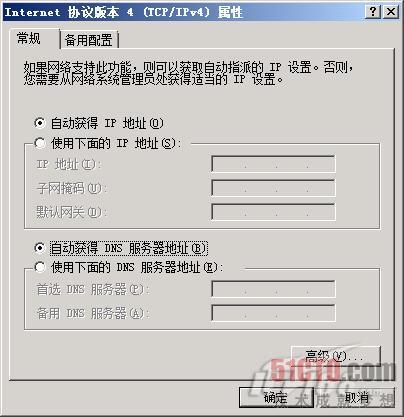Image resolution: width=404 pixels, height=417 pixels.
Task: Click the 使用下面的 DNS 服务器地址 label text
Action: pos(137,267)
